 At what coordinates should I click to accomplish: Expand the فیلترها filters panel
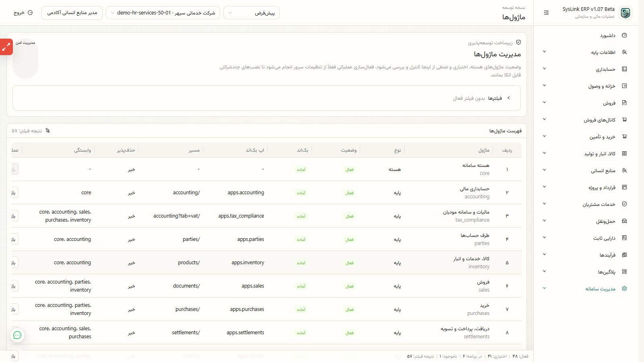pyautogui.click(x=266, y=98)
